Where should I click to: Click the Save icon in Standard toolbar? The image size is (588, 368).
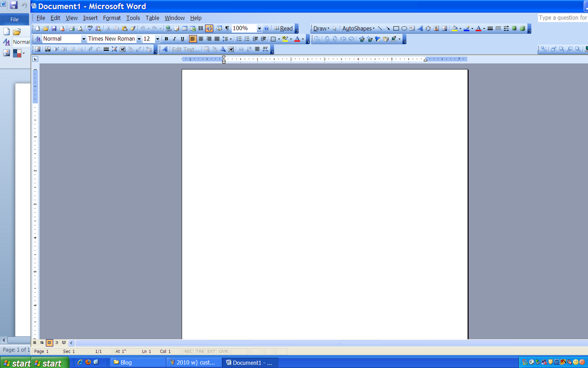(54, 28)
